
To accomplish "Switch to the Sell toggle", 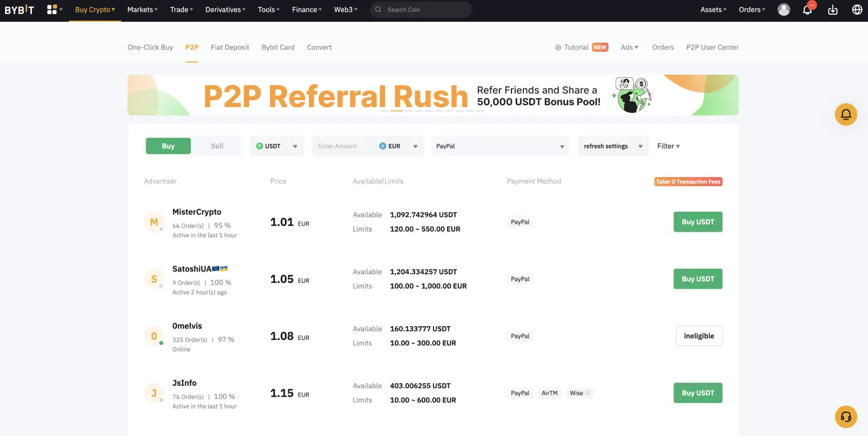I will coord(217,146).
